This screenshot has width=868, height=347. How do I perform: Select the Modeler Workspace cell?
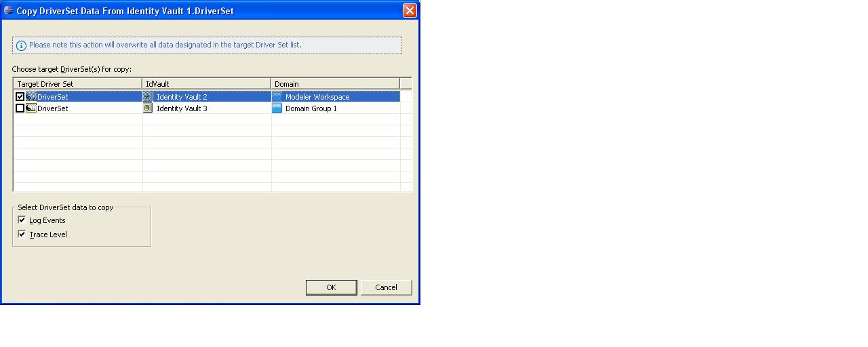click(336, 97)
